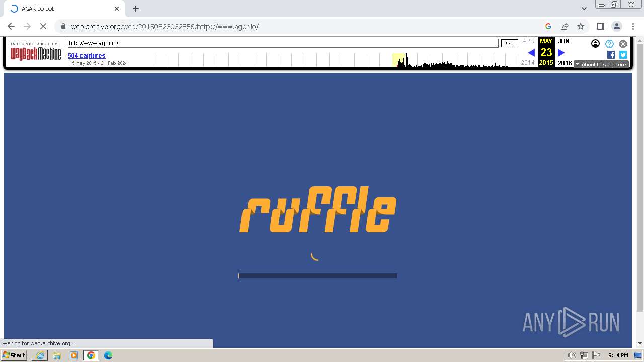Image resolution: width=644 pixels, height=362 pixels.
Task: Select the AGAR.IO LOL tab
Action: 64,9
